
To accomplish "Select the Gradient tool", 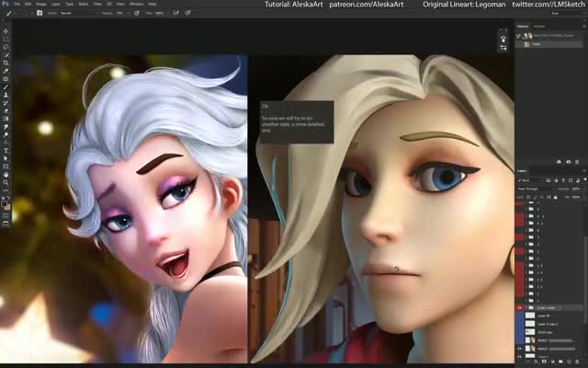I will 6,119.
